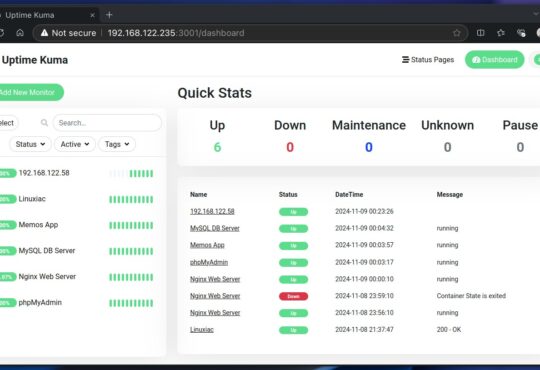Open a new browser tab

(x=109, y=15)
